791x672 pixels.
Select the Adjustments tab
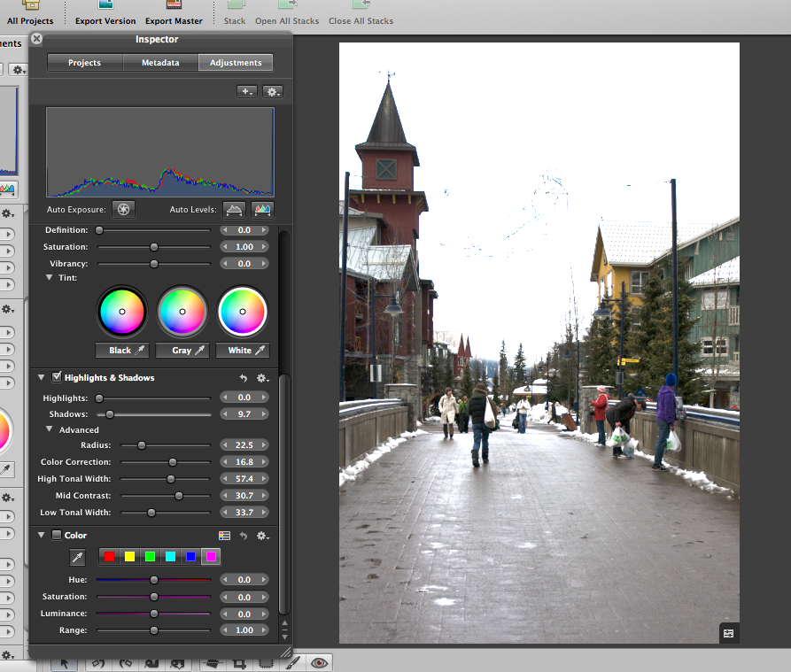pos(236,63)
